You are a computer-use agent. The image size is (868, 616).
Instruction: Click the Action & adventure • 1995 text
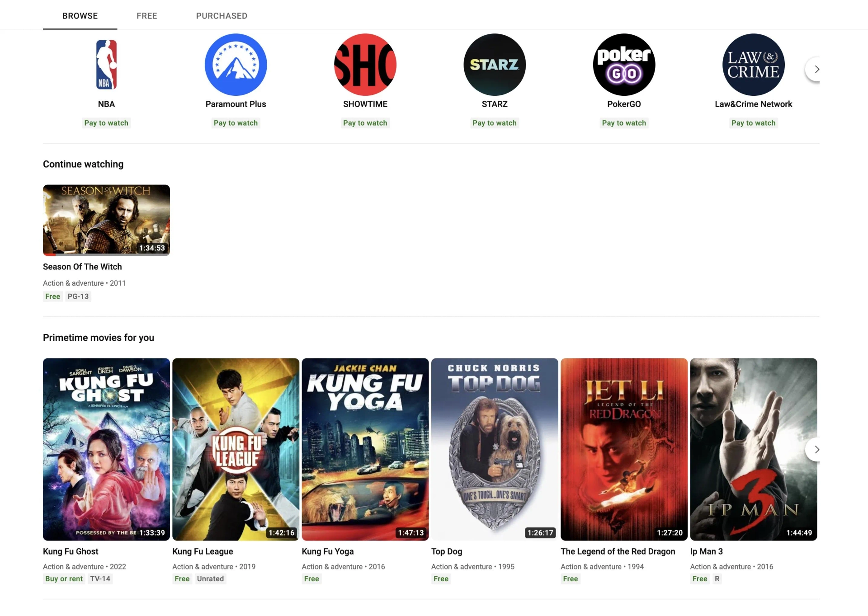click(473, 566)
